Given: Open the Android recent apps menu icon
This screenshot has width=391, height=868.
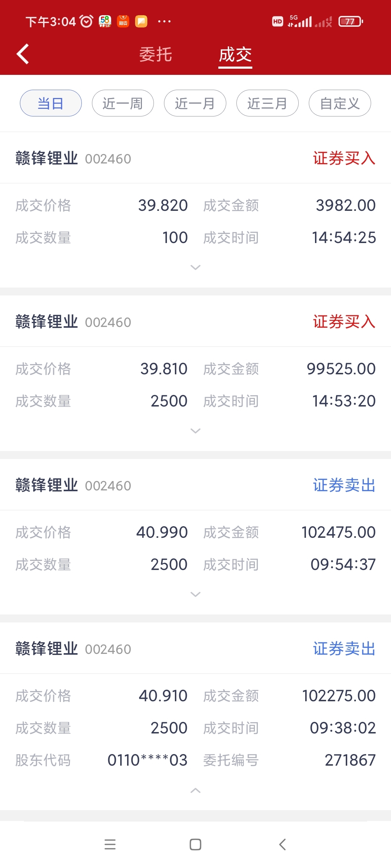Looking at the screenshot, I should tap(110, 844).
